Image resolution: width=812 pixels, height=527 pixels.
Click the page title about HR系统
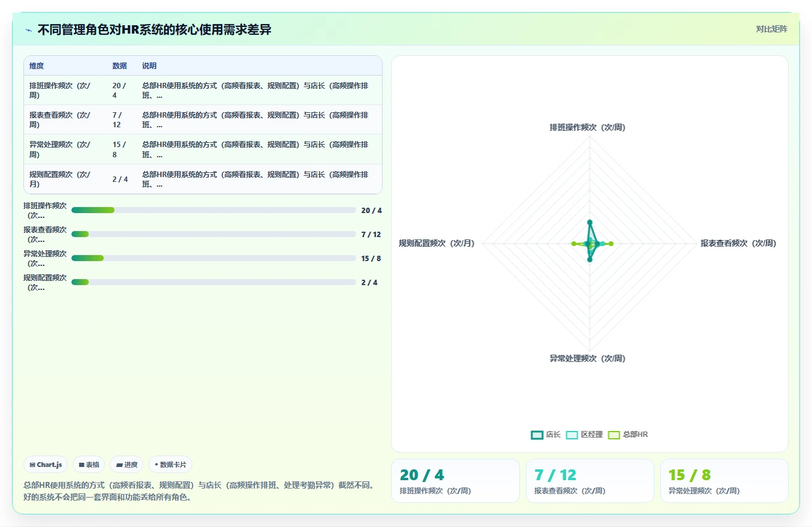click(155, 29)
